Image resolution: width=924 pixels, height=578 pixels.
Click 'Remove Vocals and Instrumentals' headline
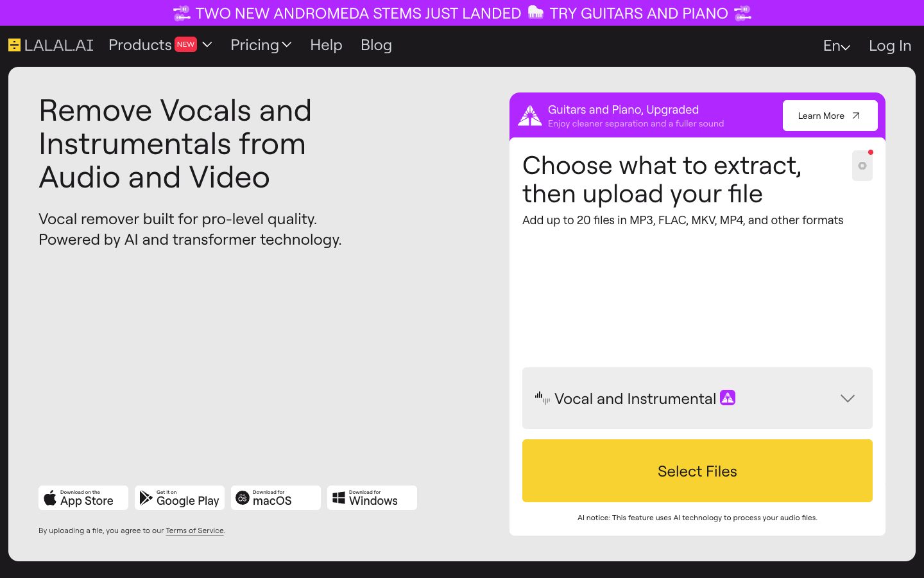pyautogui.click(x=175, y=144)
